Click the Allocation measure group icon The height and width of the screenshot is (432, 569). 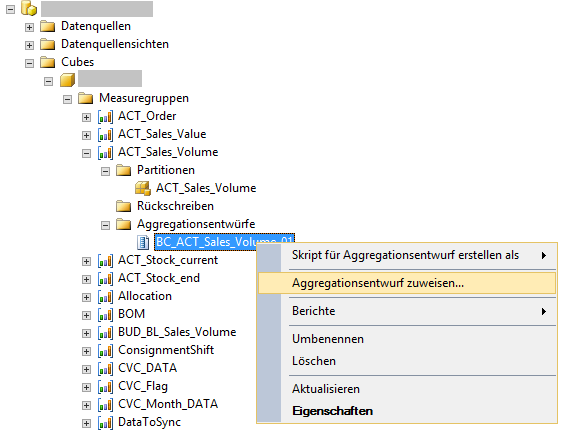click(x=105, y=297)
